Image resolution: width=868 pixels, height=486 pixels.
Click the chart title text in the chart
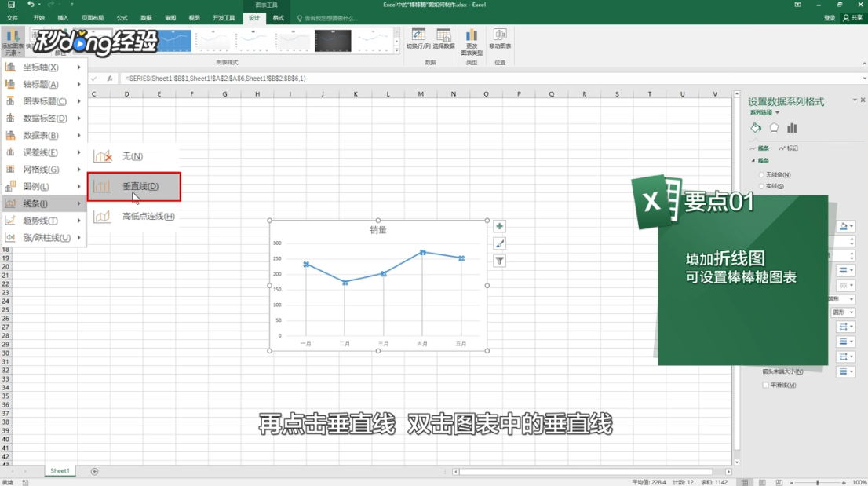378,230
